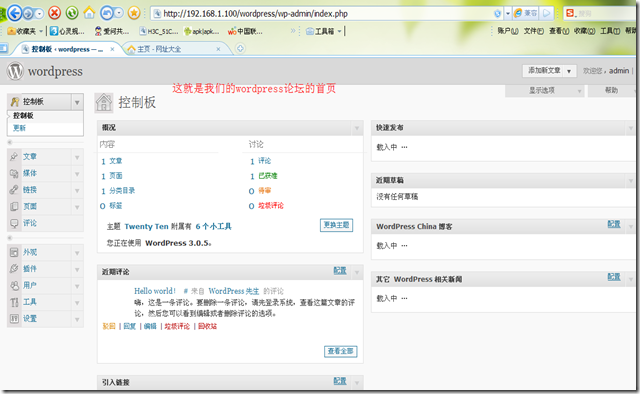Screen dimensions: 640x394
Task: Click the 1 已获准 approved count link
Action: coord(264,176)
